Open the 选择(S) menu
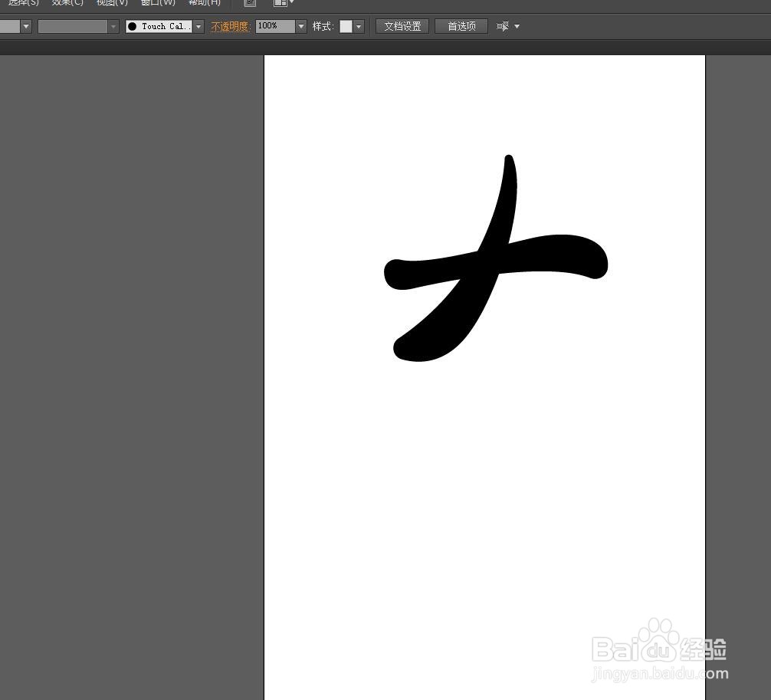 [23, 2]
